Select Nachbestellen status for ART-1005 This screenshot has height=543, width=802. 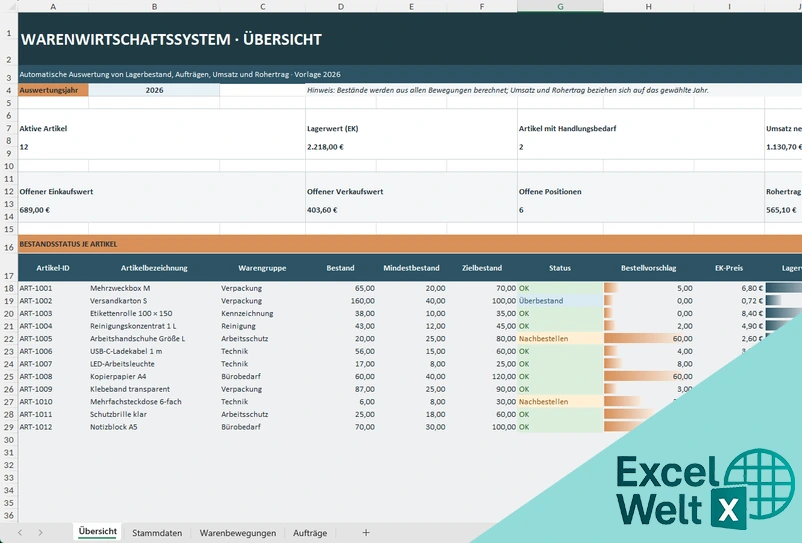[560, 338]
